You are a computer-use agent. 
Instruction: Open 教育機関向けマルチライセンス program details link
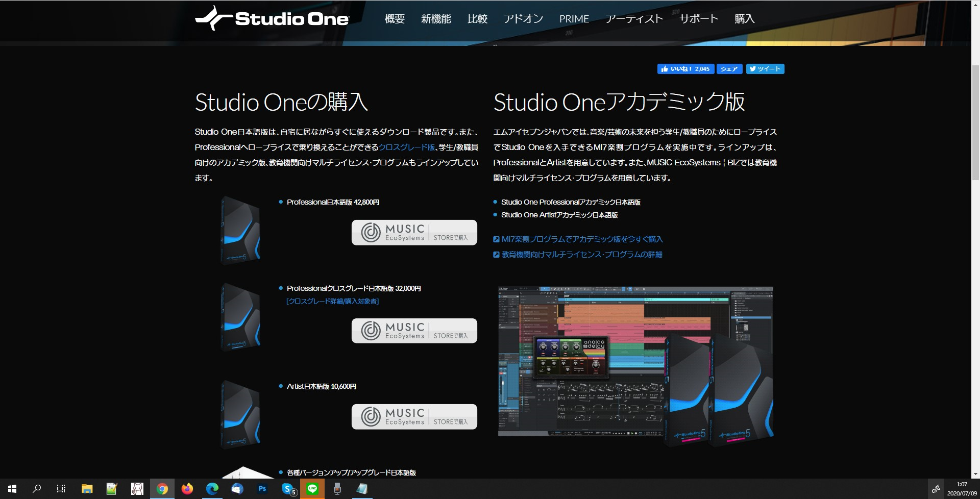click(578, 255)
